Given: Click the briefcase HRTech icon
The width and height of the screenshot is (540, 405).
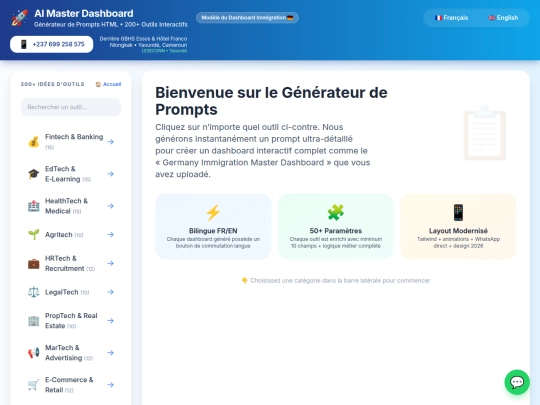Looking at the screenshot, I should 33,263.
